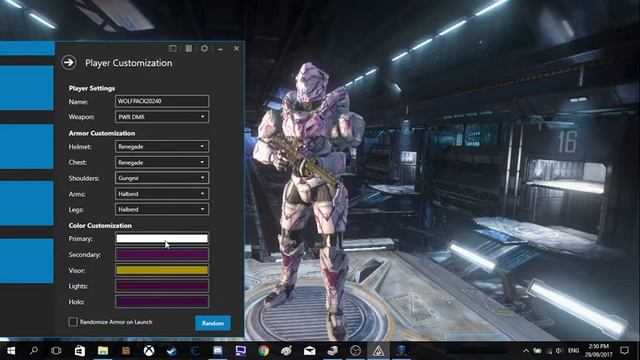Open network status in system tray
640x360 pixels.
tap(549, 351)
